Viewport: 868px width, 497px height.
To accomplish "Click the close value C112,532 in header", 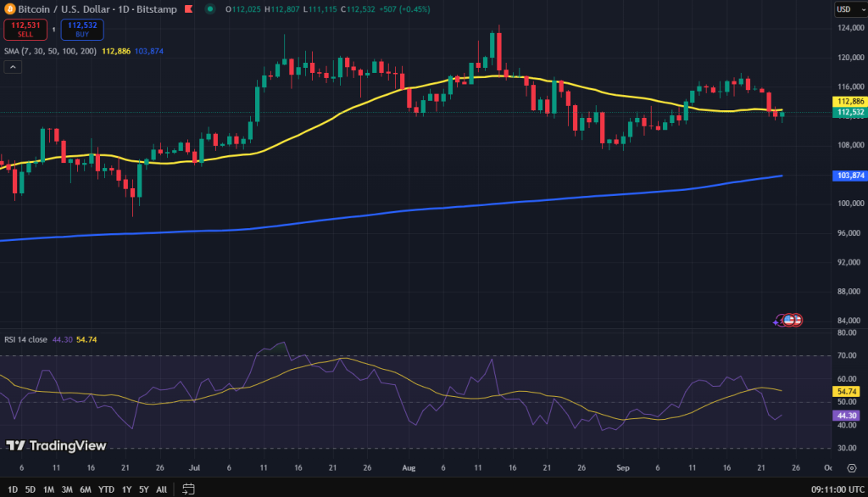I will (x=358, y=8).
